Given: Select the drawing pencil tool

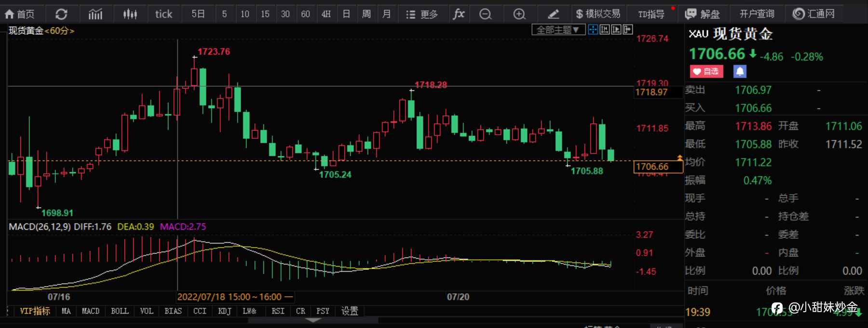Looking at the screenshot, I should click(554, 14).
